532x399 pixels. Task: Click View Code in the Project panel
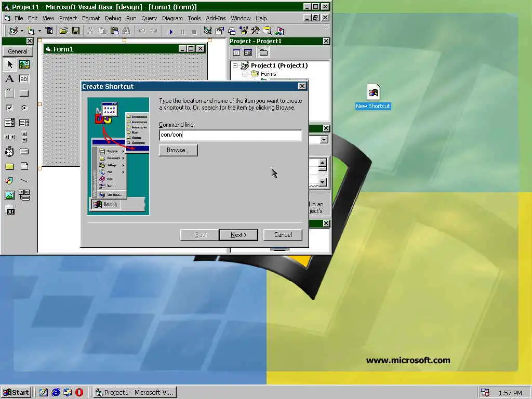[236, 52]
